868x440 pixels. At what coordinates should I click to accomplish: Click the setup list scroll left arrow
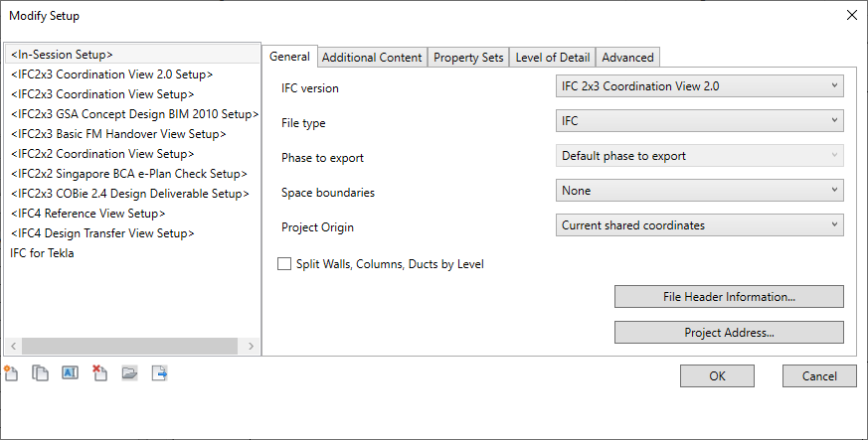pos(13,346)
